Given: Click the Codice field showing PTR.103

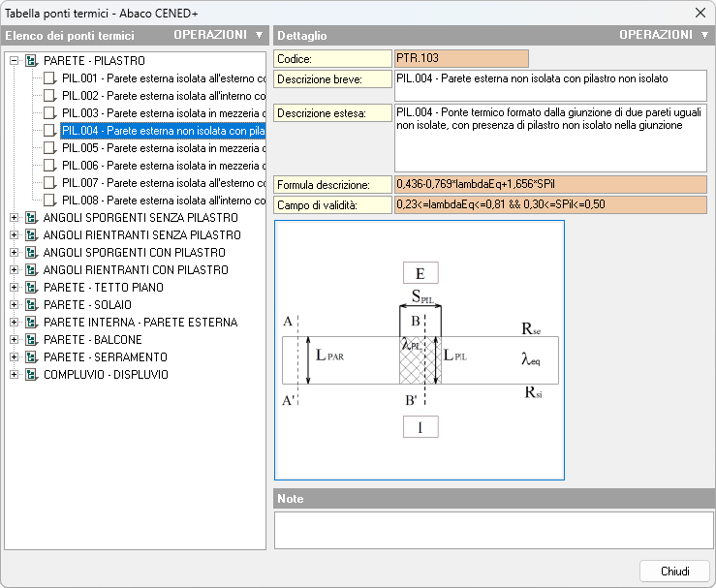Looking at the screenshot, I should pyautogui.click(x=461, y=59).
